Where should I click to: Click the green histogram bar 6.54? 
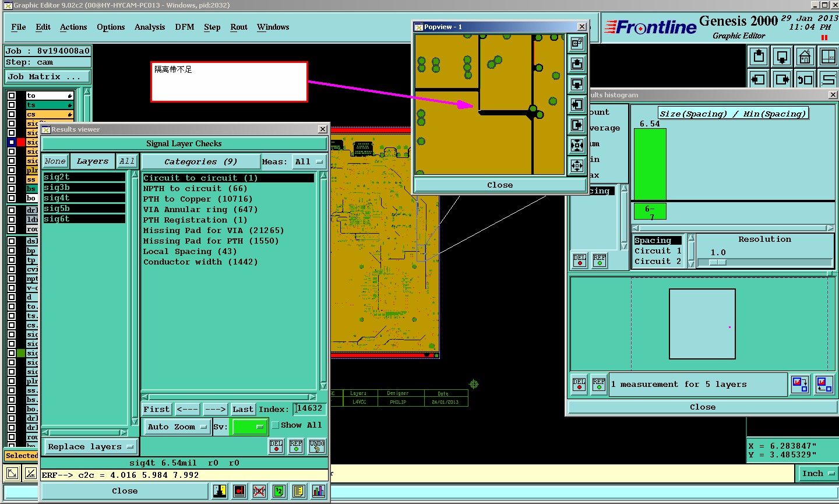pos(650,164)
